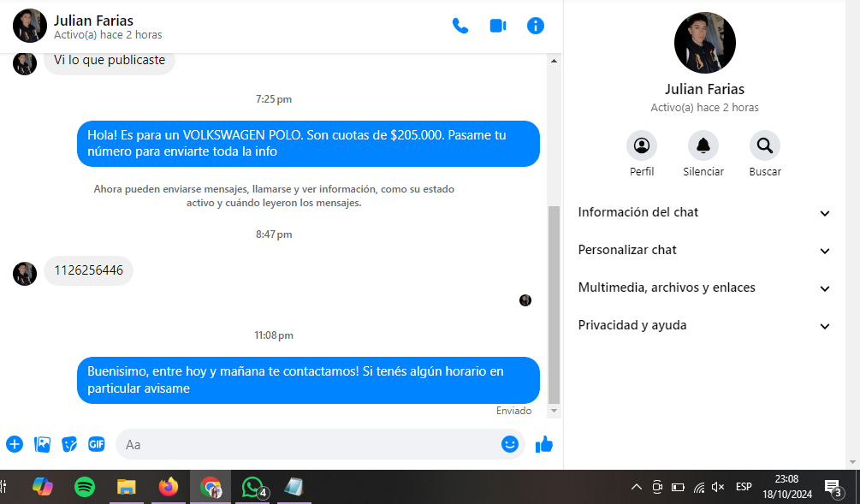Show hidden system tray icons
The height and width of the screenshot is (504, 860).
636,486
